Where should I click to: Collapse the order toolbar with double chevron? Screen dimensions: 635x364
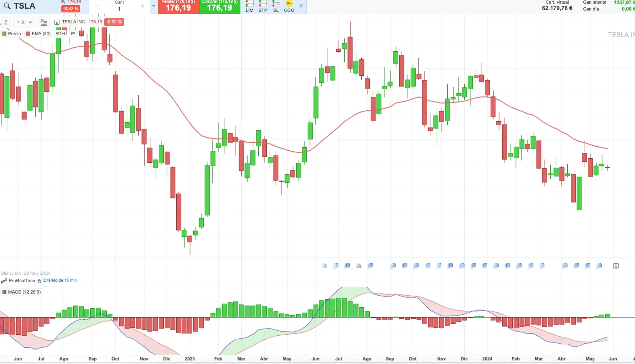[301, 6]
